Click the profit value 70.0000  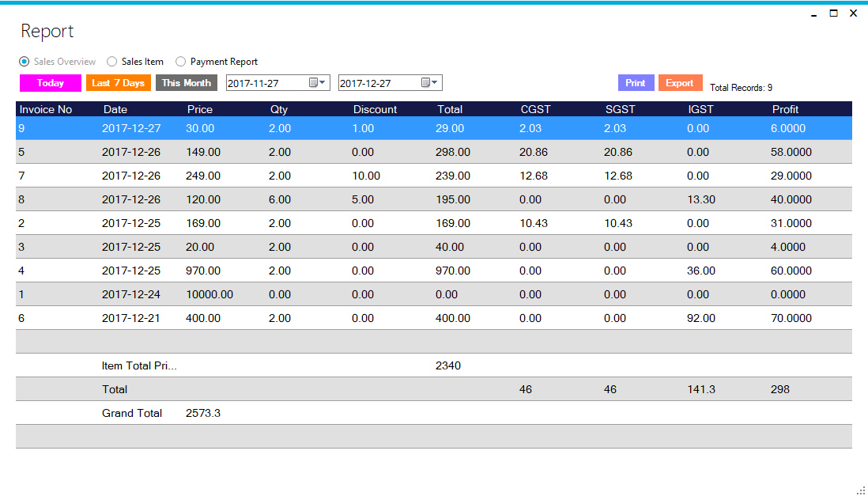[791, 319]
